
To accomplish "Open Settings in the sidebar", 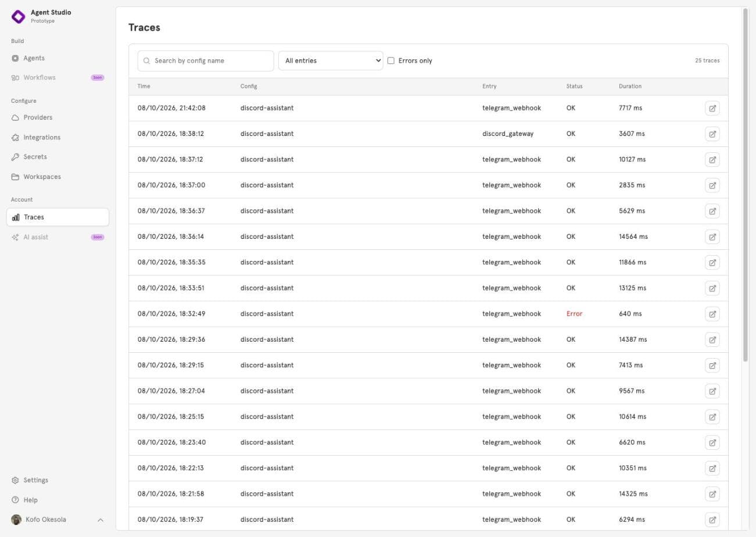I will 58,480.
